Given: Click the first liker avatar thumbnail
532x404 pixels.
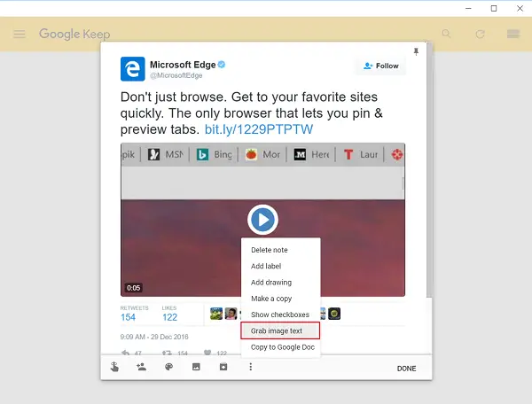Looking at the screenshot, I should pos(216,314).
